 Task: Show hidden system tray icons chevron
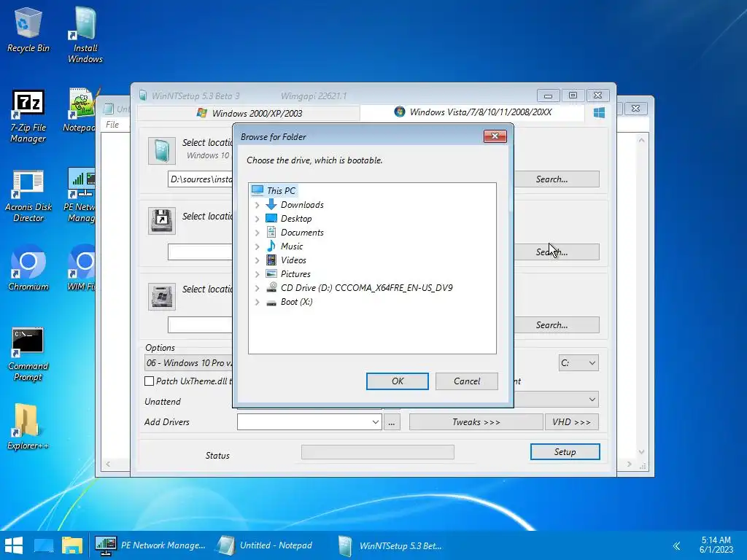pyautogui.click(x=676, y=545)
